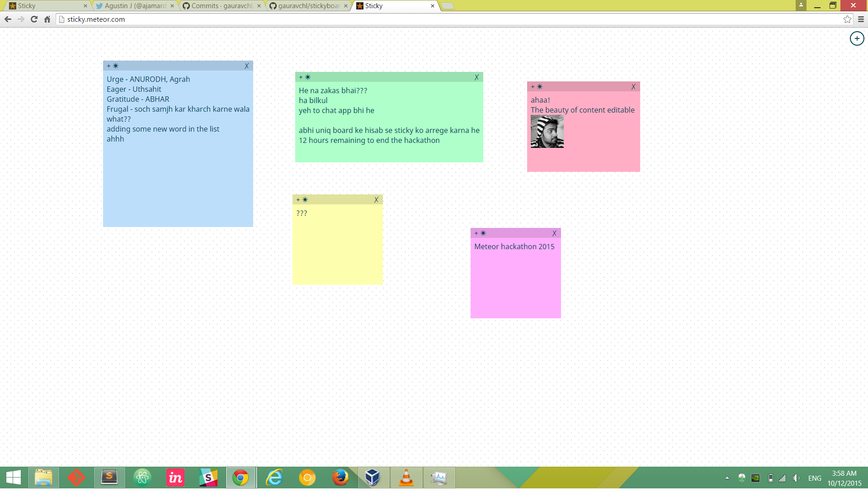Click the photo thumbnail in pink note
Viewport: 868px width, 492px height.
point(547,132)
